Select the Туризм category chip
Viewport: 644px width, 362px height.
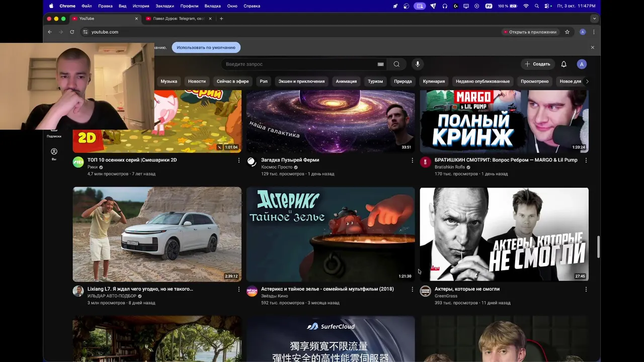[375, 81]
